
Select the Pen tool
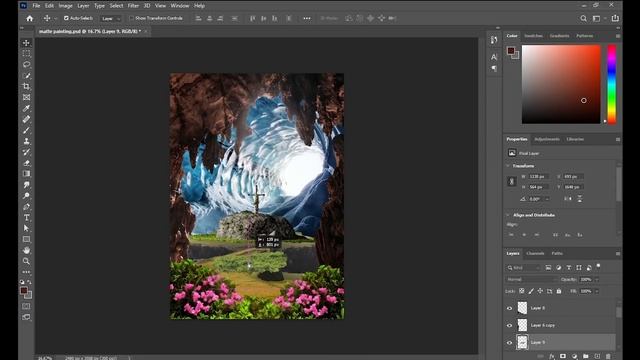[27, 207]
